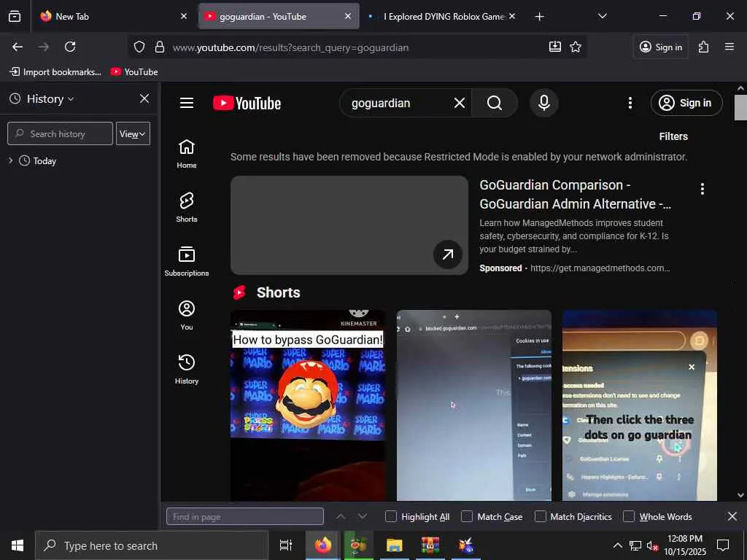Search with your voice microphone
Screen dimensions: 747x560
pyautogui.click(x=544, y=103)
